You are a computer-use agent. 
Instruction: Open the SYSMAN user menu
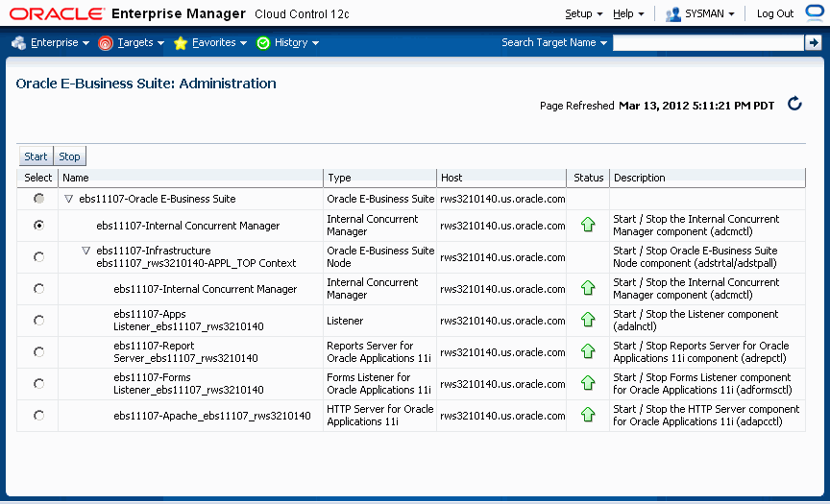(x=710, y=13)
